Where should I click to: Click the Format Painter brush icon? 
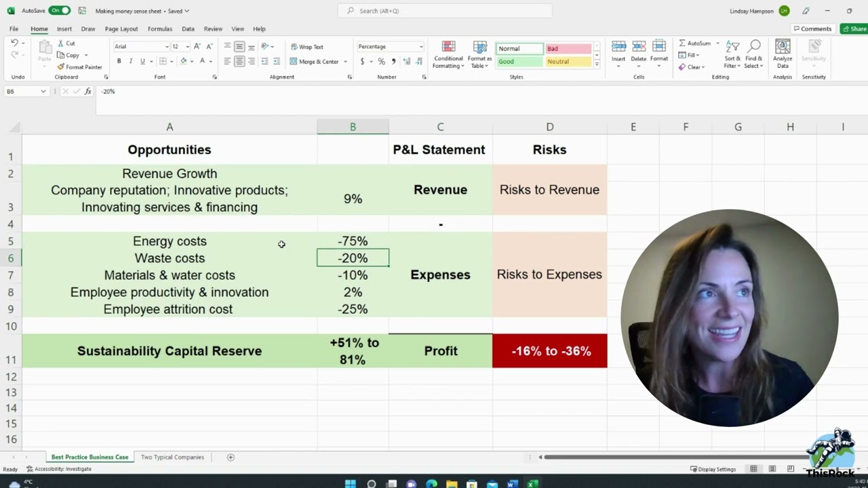click(x=61, y=67)
